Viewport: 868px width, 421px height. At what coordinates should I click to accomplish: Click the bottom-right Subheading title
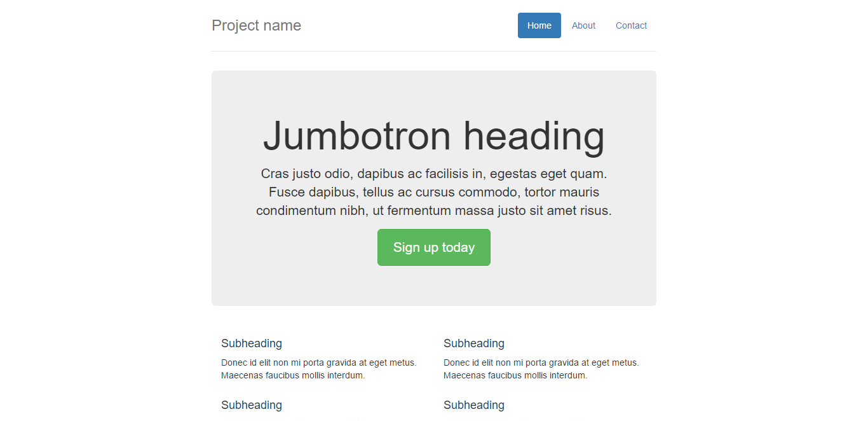coord(474,405)
